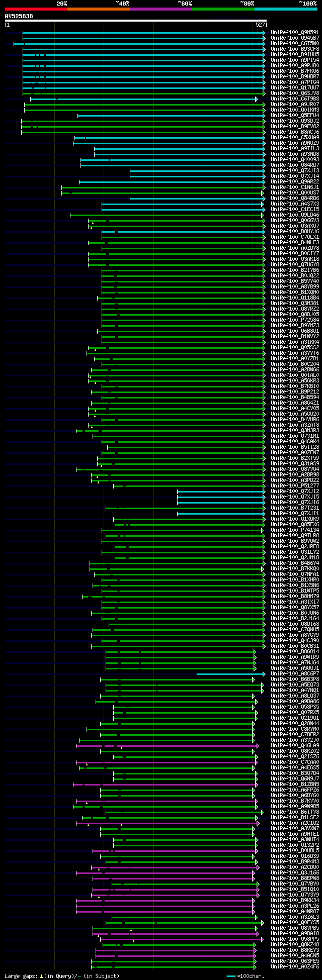
Task: Select the label UniRef100_P74134
Action: click(x=295, y=530)
